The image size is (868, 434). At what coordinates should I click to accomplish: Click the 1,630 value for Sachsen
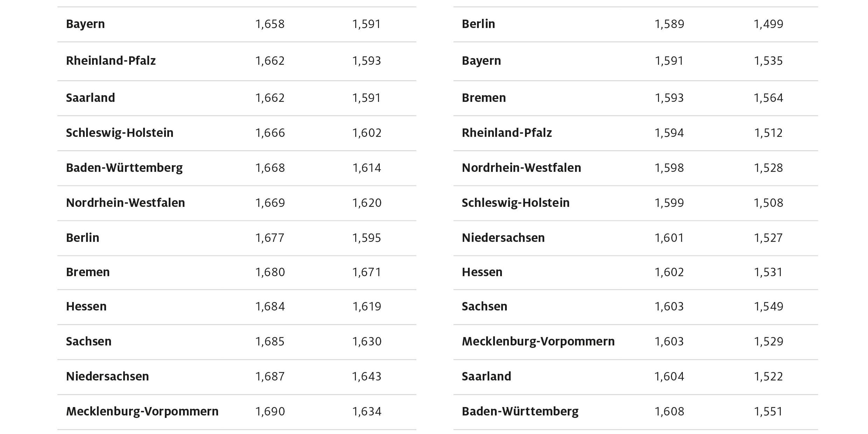coord(366,342)
